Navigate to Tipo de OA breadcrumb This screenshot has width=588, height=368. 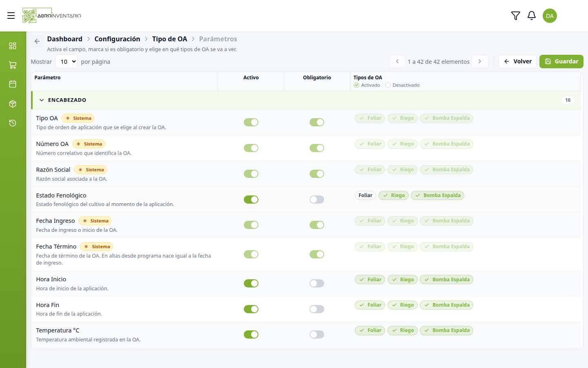[169, 39]
